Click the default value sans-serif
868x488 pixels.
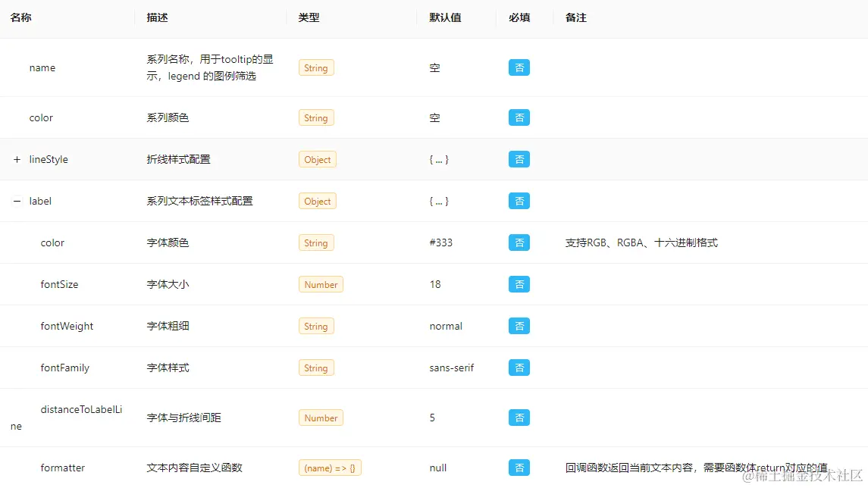click(x=452, y=368)
